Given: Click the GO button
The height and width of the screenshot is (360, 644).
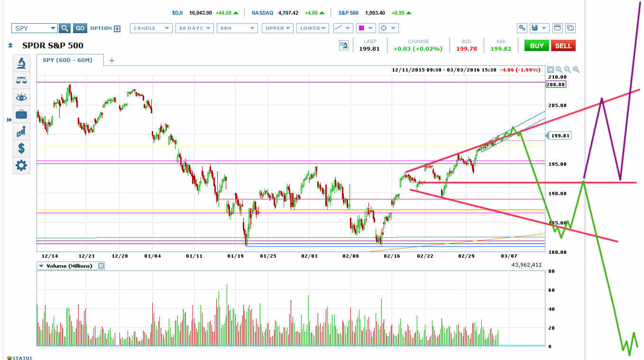Looking at the screenshot, I should (x=80, y=28).
